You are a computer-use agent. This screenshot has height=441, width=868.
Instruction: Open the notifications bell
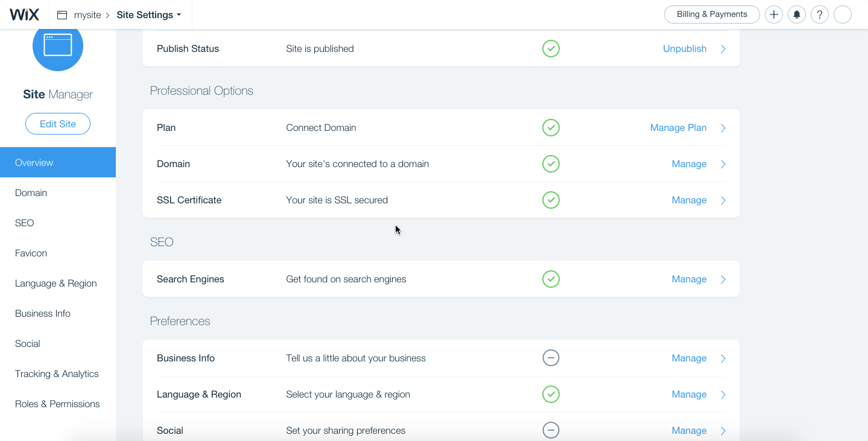pyautogui.click(x=796, y=14)
